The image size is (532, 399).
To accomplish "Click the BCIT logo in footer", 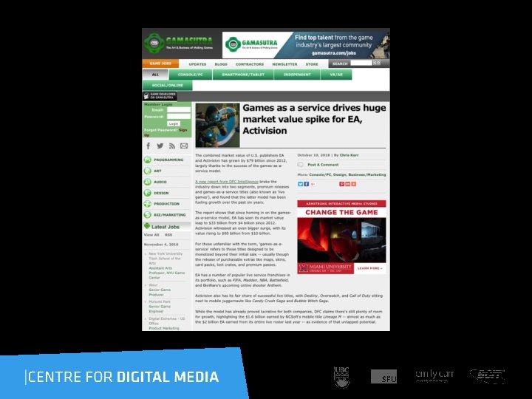I will [x=488, y=376].
